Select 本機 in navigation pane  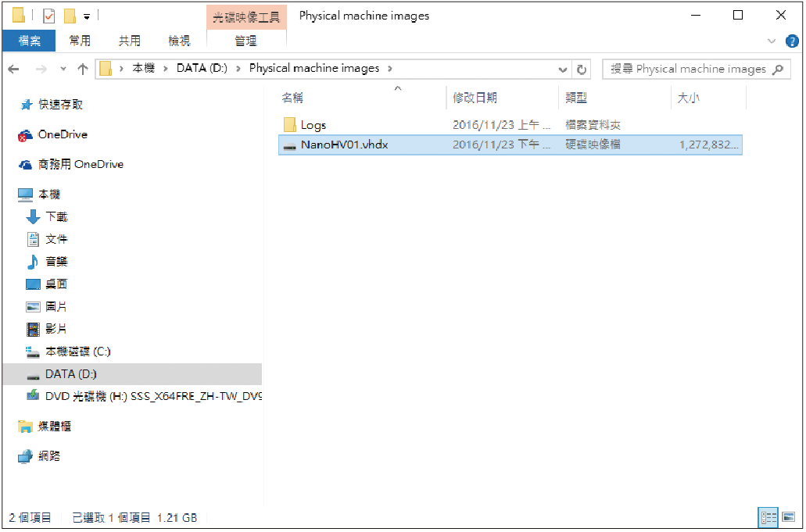49,195
